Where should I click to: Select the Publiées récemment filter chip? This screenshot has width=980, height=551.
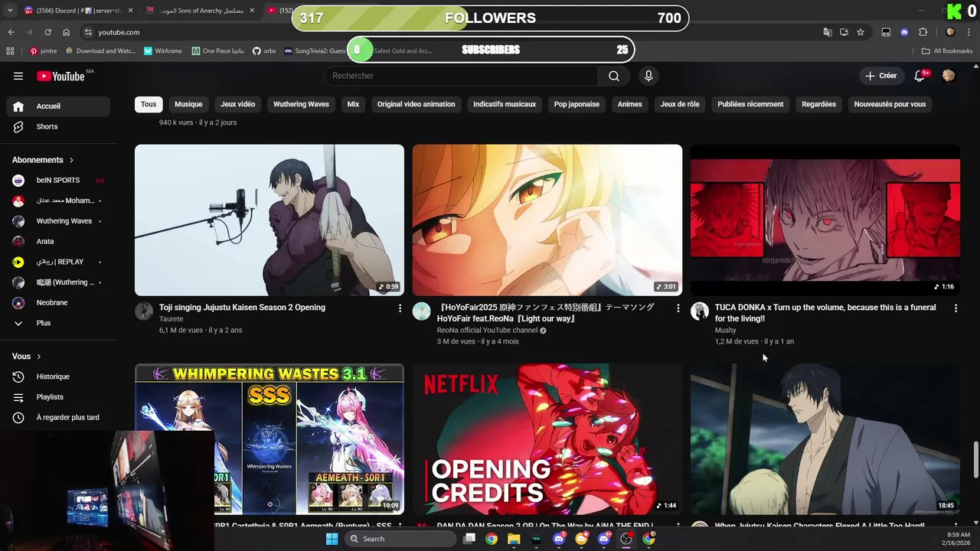(x=750, y=104)
